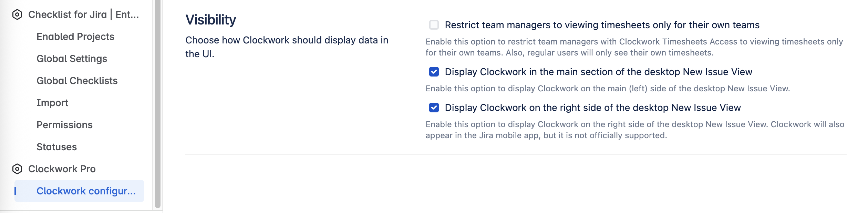Select Clockwork configuration sidebar item
The width and height of the screenshot is (868, 213).
(86, 191)
